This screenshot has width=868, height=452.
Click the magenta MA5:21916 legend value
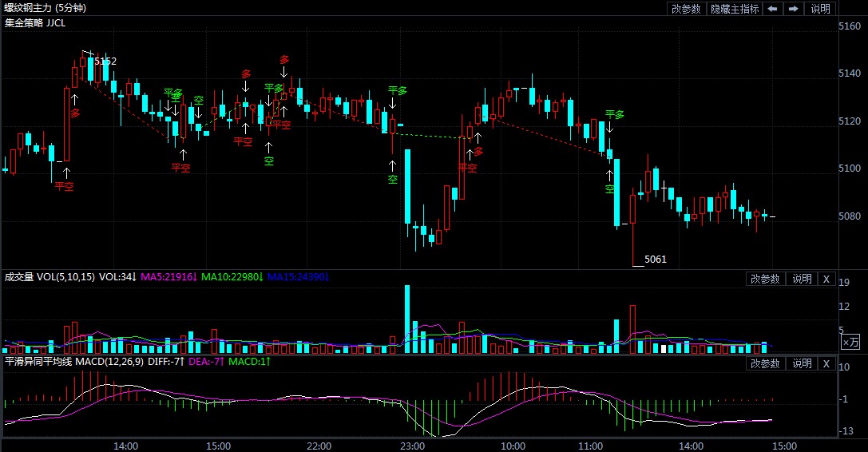(168, 277)
